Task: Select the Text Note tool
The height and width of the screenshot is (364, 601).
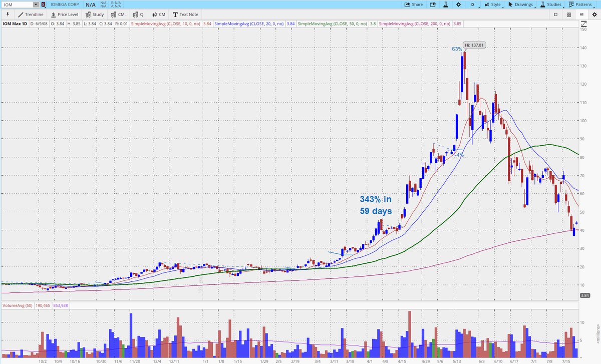Action: click(x=186, y=15)
